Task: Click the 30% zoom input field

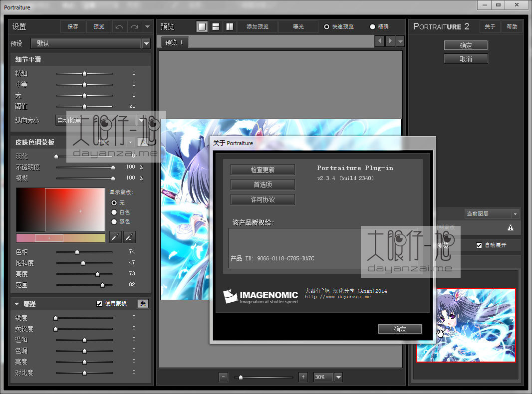Action: coord(323,377)
